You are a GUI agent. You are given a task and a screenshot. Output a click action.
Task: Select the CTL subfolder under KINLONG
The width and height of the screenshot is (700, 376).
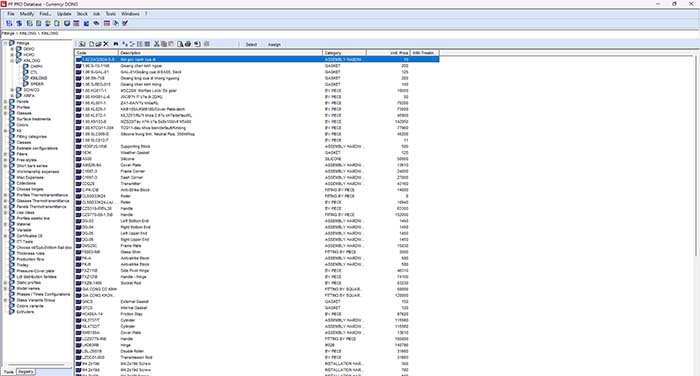coord(34,72)
